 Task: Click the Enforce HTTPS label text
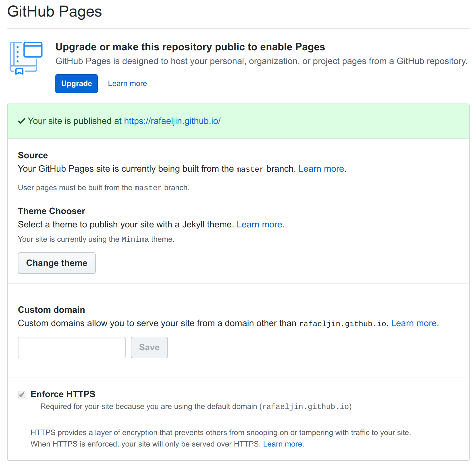(x=63, y=394)
